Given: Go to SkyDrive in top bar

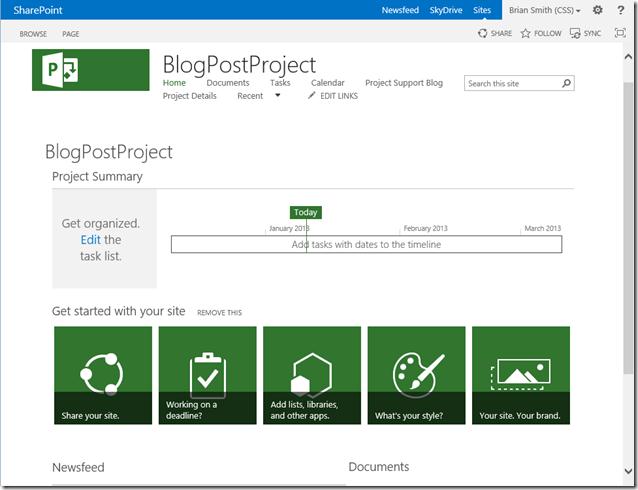Looking at the screenshot, I should [446, 10].
